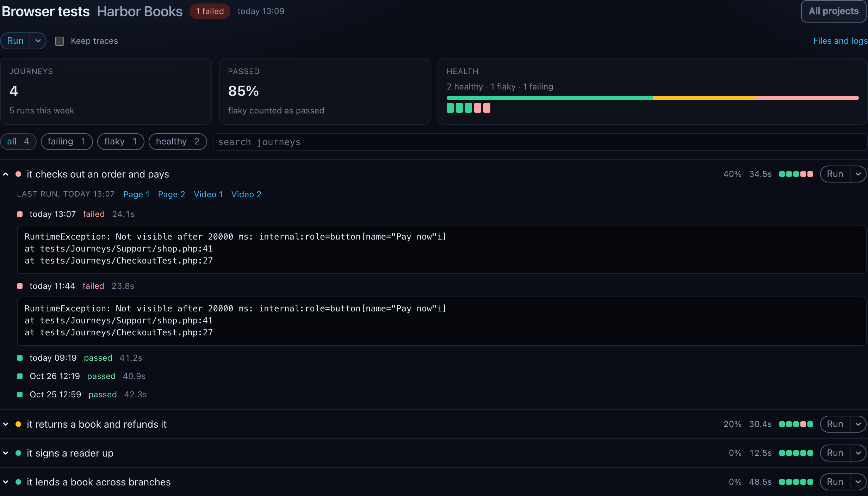Screen dimensions: 868x496
Task: Run all browser tests with main Run button
Action: click(15, 41)
